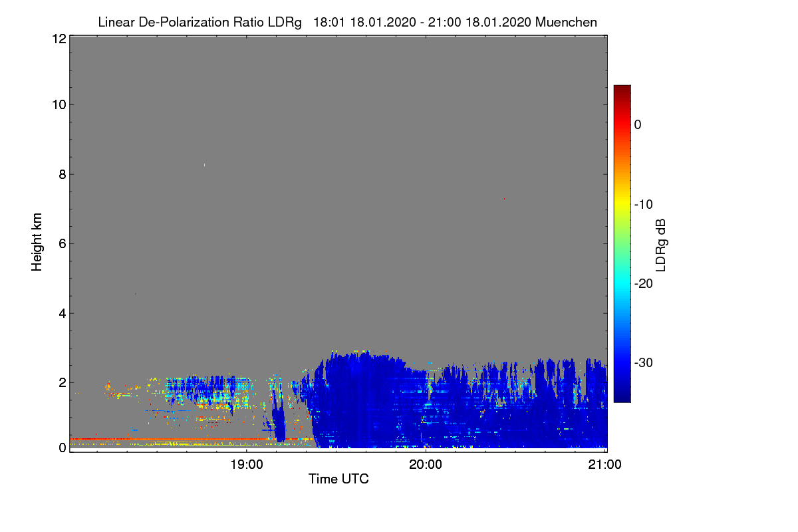This screenshot has width=798, height=532.
Task: Click the colorbar value '0'
Action: point(638,124)
